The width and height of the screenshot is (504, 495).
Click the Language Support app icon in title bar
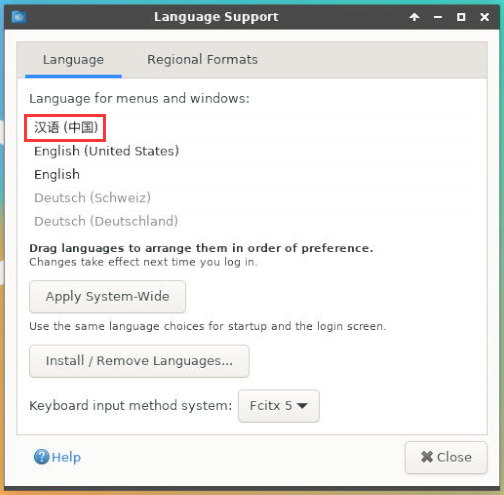click(19, 16)
